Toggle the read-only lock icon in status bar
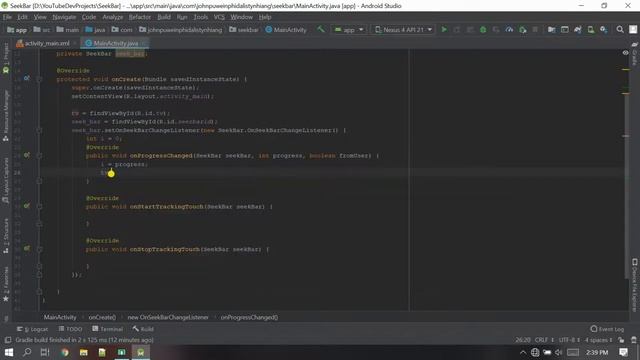 (x=621, y=340)
